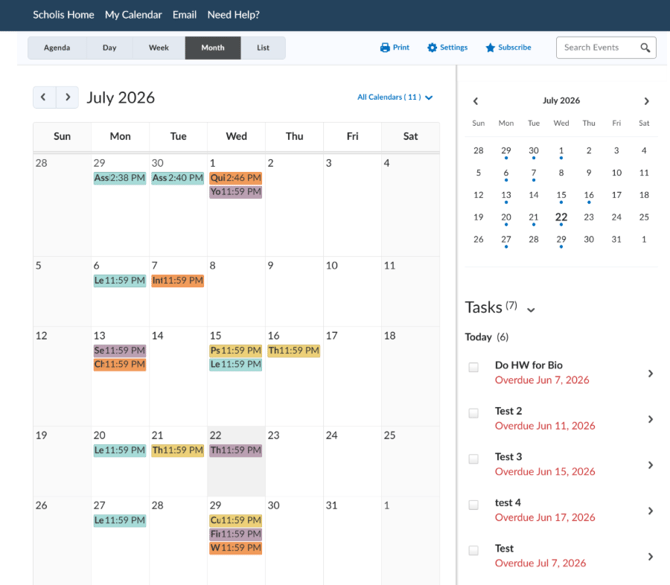Viewport: 670px width, 585px height.
Task: Select the Month view tab
Action: coord(213,47)
